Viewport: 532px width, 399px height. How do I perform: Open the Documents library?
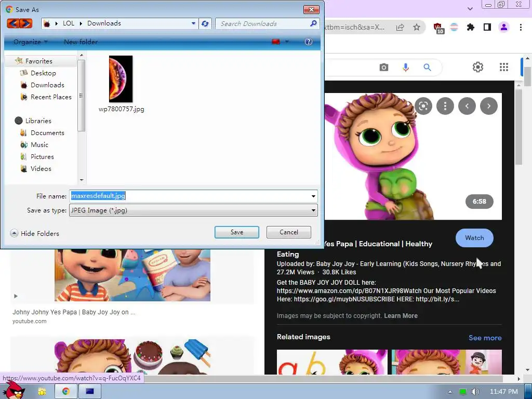[x=47, y=132]
